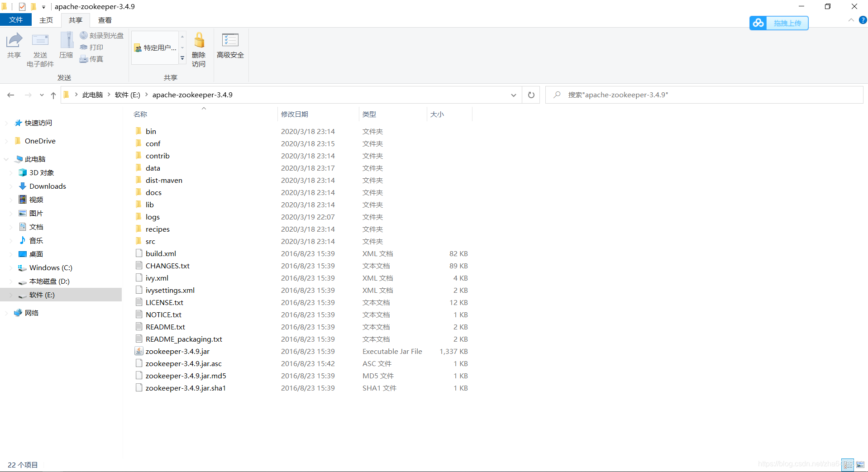The height and width of the screenshot is (472, 868).
Task: Open the File (文件) tab
Action: point(16,20)
